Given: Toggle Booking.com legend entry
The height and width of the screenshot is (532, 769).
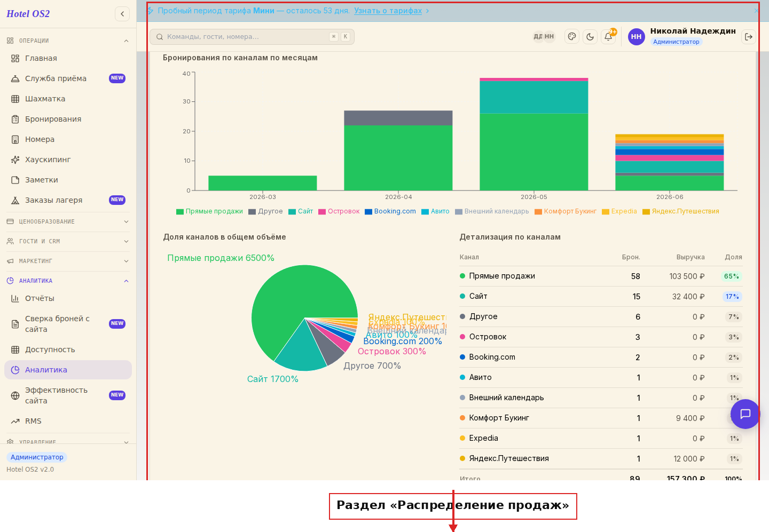Looking at the screenshot, I should pos(390,211).
